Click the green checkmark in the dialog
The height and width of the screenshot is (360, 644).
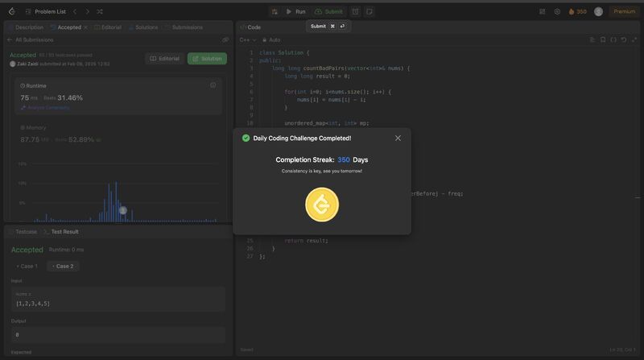pos(246,138)
